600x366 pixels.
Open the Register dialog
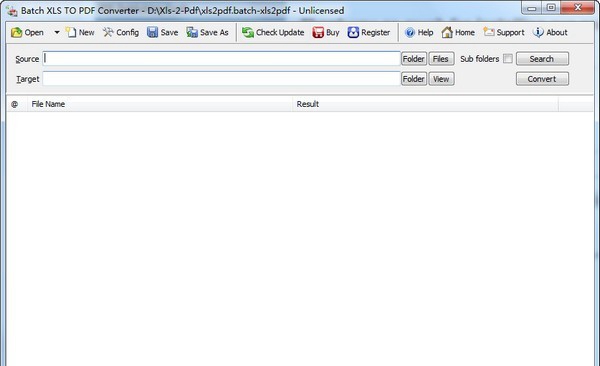[x=369, y=33]
